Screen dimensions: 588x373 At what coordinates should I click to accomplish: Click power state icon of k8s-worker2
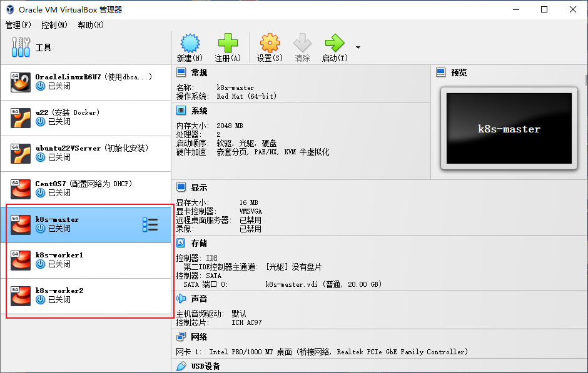(41, 300)
